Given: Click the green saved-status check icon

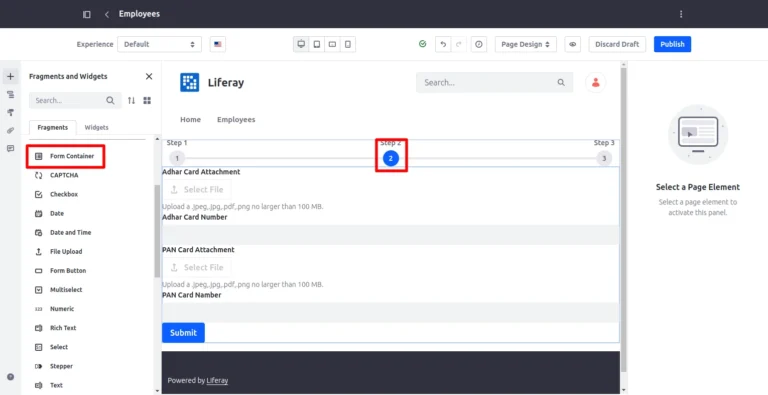Looking at the screenshot, I should point(423,44).
